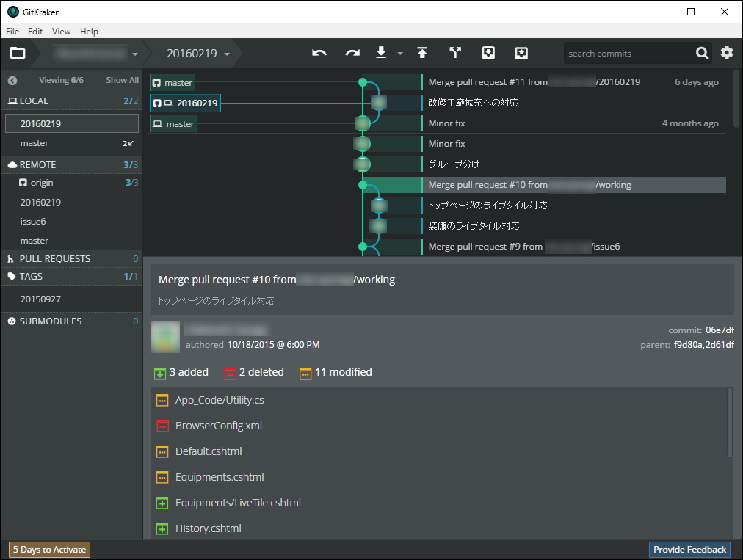Create a new branch

[x=455, y=53]
